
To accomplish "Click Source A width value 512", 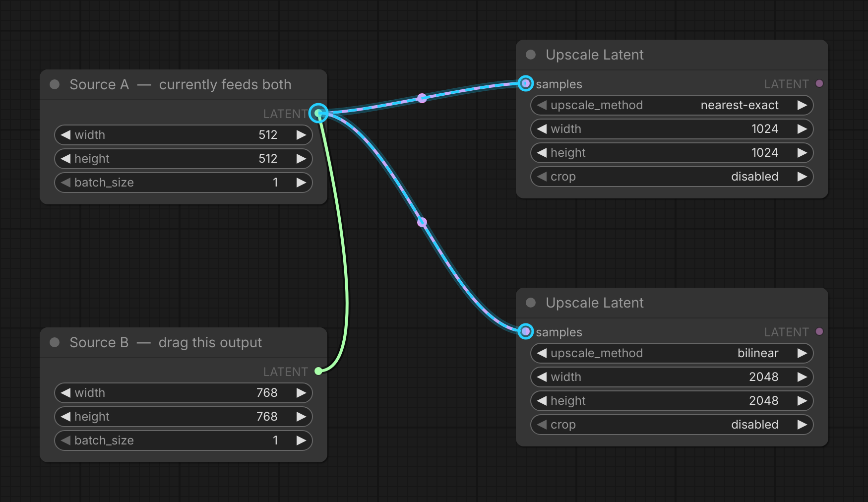I will pos(268,135).
